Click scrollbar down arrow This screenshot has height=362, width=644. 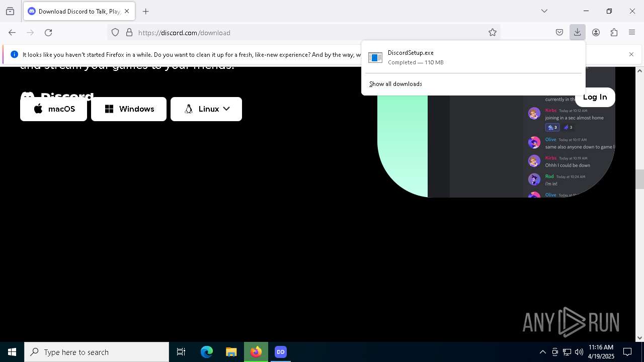pos(639,338)
